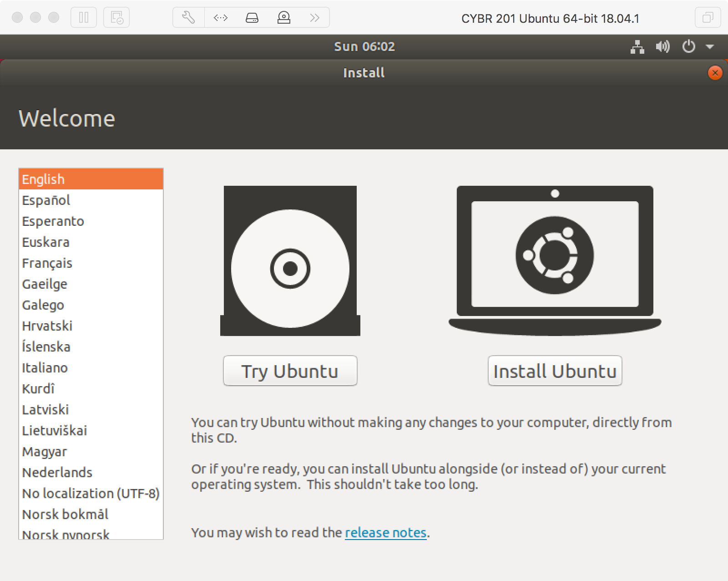Click the network icon in Ubuntu top bar
Screen dimensions: 728x581
[637, 46]
